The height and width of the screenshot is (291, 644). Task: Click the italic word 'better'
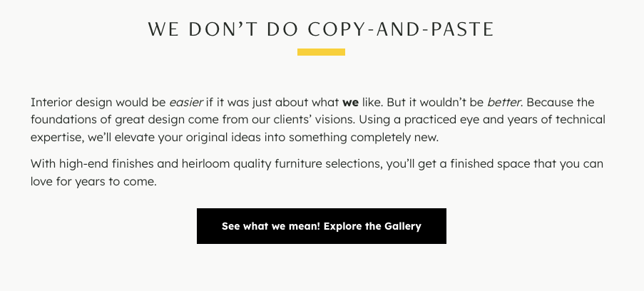(x=504, y=102)
